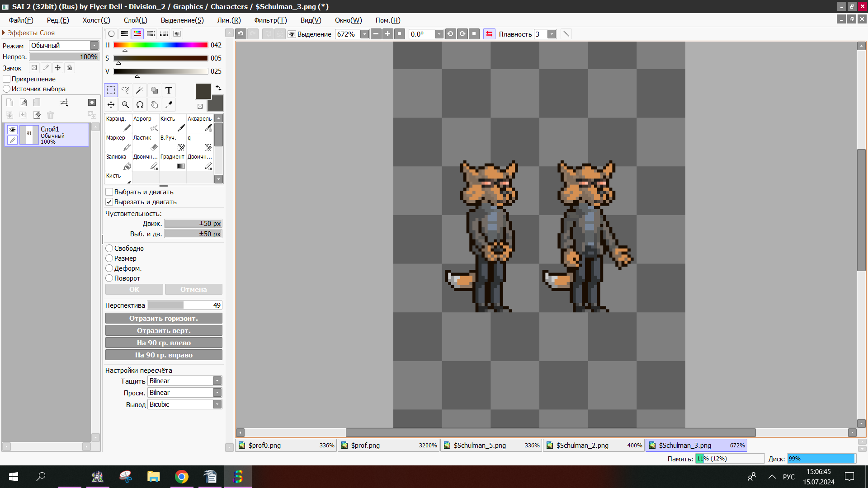Select the Ластик eraser brush

pyautogui.click(x=145, y=143)
